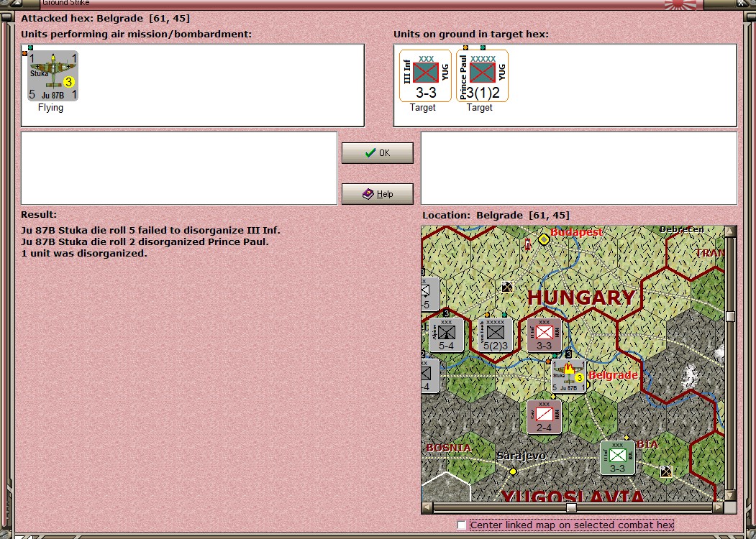Click the resource icon north of HUNGARY label
This screenshot has height=539, width=756.
coord(506,287)
